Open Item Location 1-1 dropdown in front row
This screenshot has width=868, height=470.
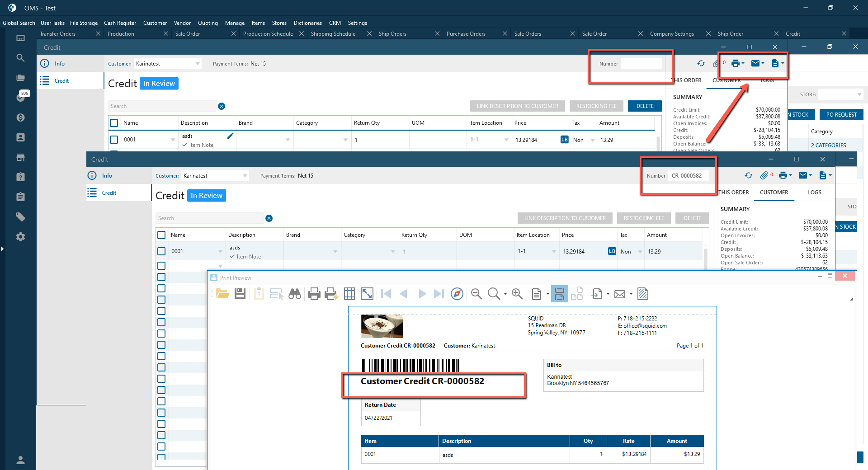(x=554, y=251)
